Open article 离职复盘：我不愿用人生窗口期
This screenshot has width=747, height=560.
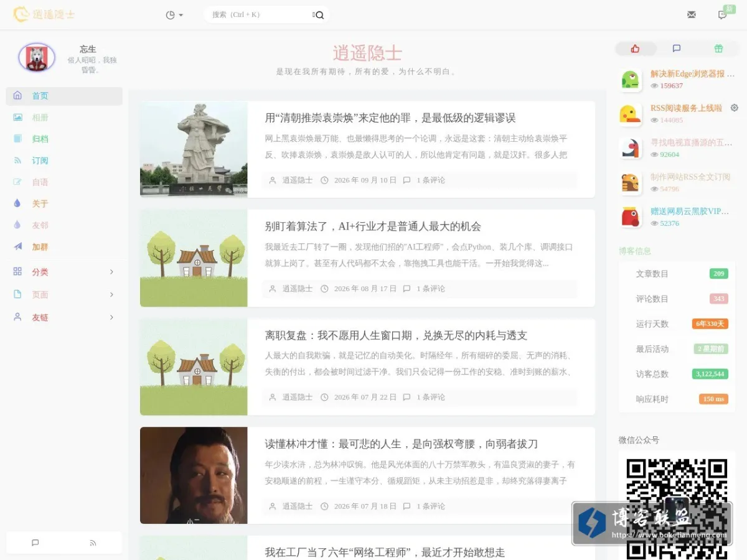pyautogui.click(x=396, y=335)
